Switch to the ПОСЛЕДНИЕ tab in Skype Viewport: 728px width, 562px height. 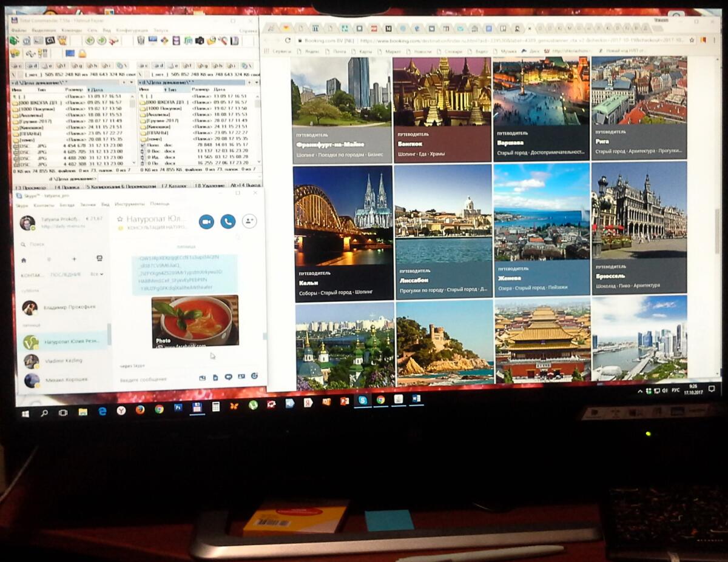tap(66, 275)
